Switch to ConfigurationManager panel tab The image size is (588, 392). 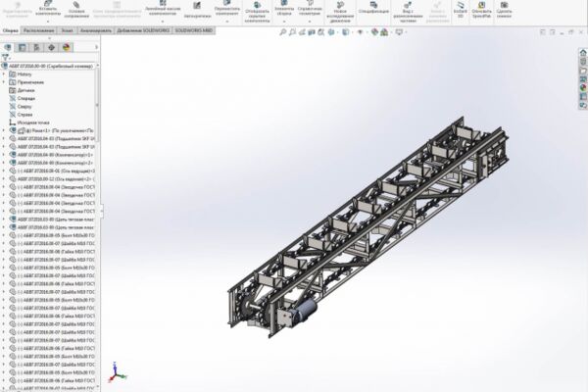click(x=37, y=47)
